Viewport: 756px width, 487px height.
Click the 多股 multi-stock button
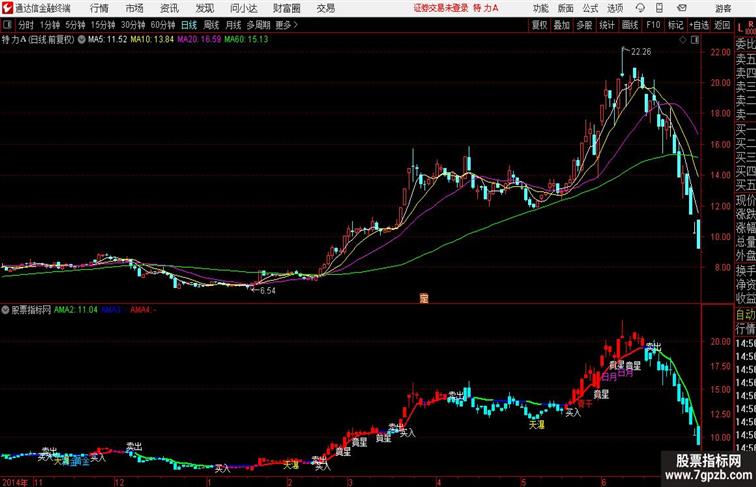[x=584, y=25]
